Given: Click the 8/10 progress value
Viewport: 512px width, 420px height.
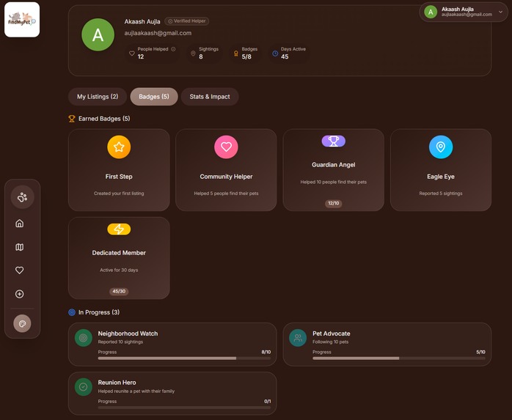Looking at the screenshot, I should point(266,352).
